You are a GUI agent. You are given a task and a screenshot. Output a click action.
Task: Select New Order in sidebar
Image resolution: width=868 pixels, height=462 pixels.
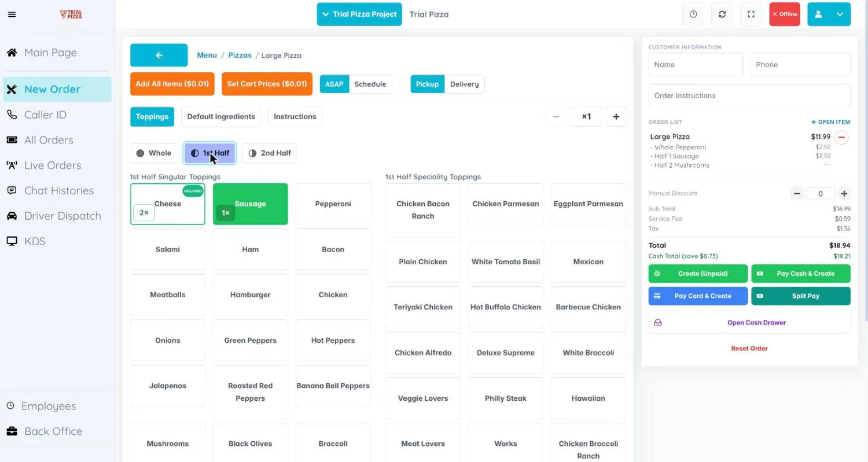point(57,89)
